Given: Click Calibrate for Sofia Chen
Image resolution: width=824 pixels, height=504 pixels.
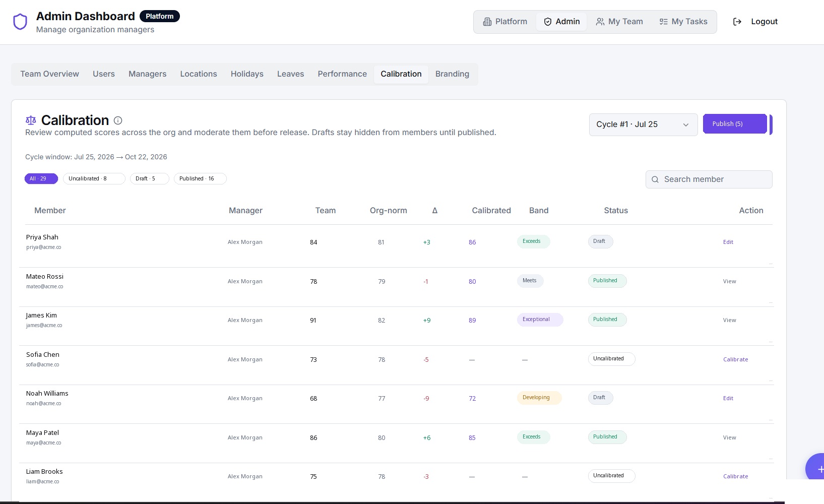Looking at the screenshot, I should click(x=735, y=359).
